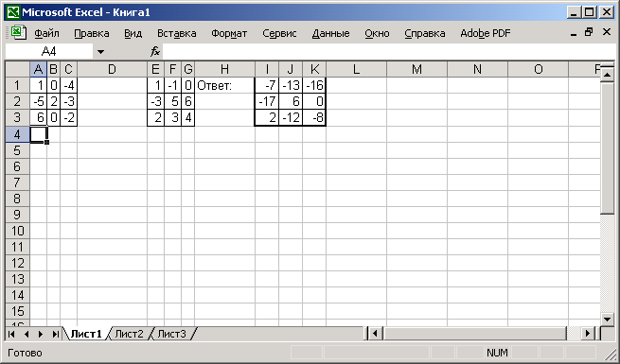Select cell H1 containing Ответ:
This screenshot has width=620, height=364.
pyautogui.click(x=224, y=85)
